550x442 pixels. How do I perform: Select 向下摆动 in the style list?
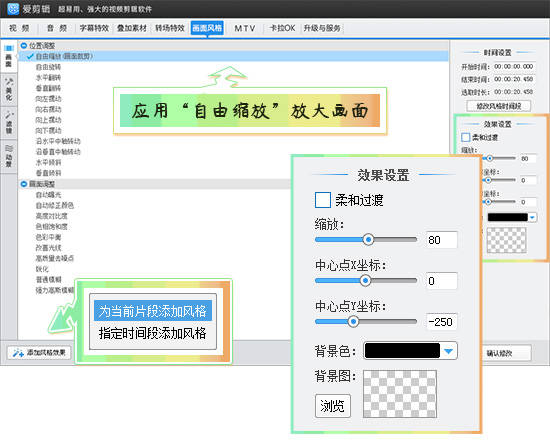click(48, 130)
